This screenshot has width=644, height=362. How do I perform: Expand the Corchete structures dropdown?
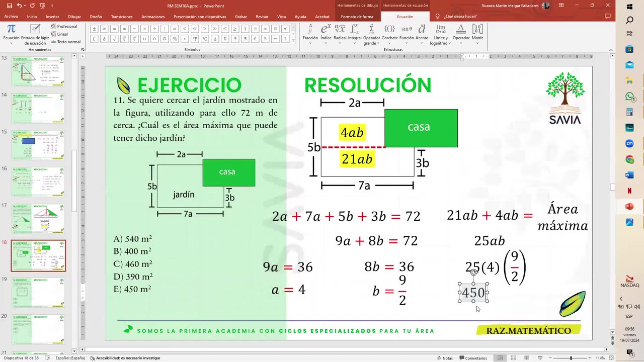point(389,34)
